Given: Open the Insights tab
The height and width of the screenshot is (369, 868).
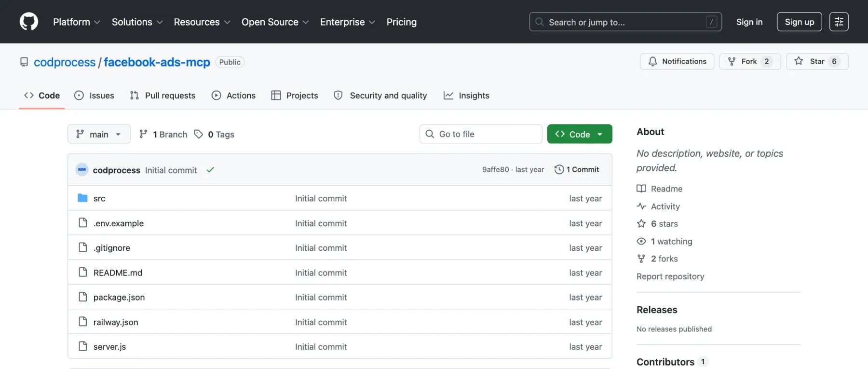Looking at the screenshot, I should [x=466, y=96].
